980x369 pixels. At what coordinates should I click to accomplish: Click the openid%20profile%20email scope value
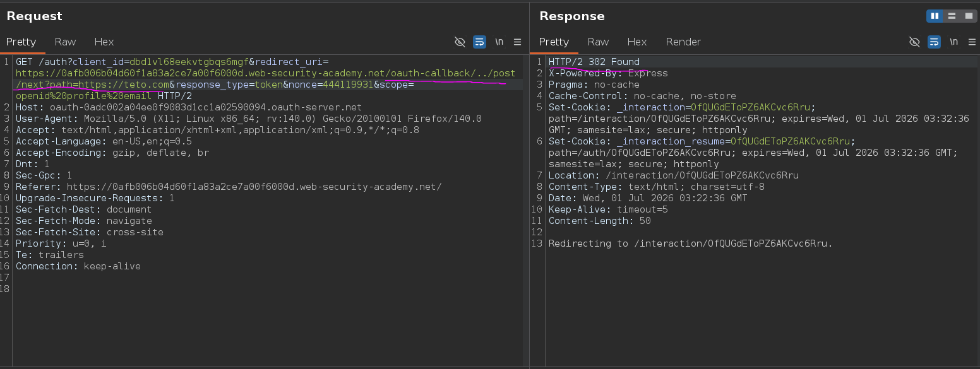[83, 96]
